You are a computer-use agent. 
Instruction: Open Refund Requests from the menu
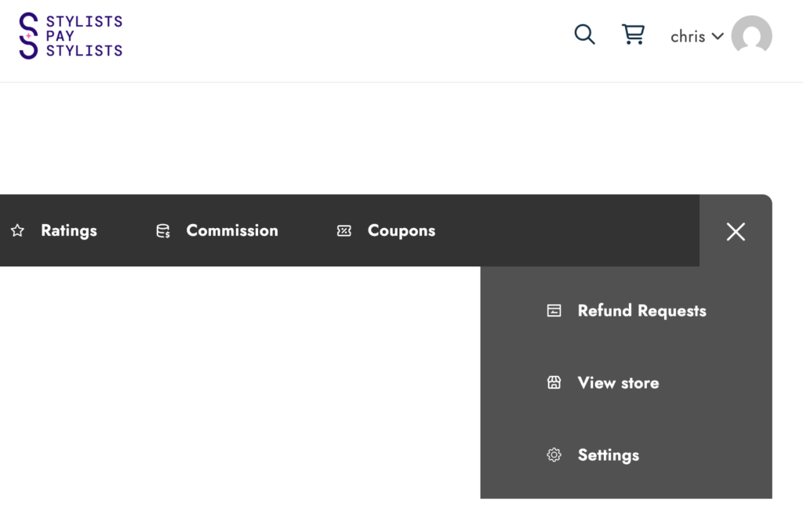point(641,310)
